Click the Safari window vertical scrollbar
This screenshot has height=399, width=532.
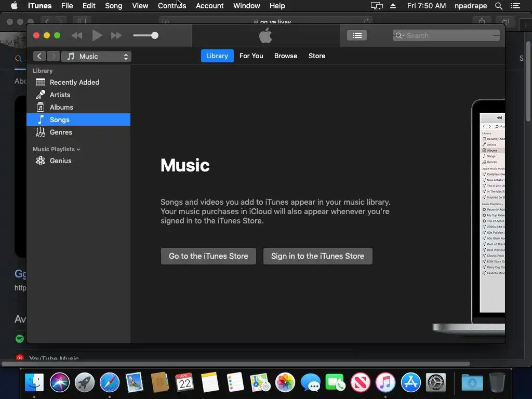coord(528,81)
